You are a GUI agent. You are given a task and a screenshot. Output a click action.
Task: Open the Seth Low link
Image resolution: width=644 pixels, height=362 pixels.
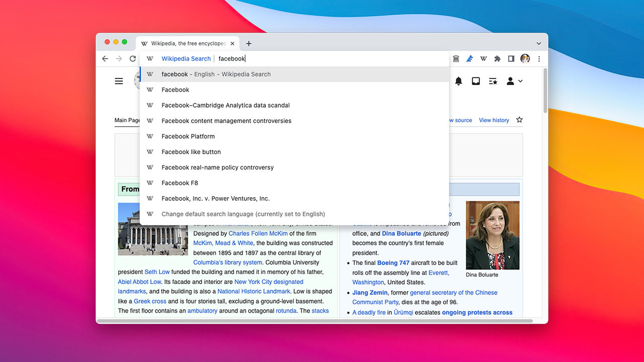[157, 272]
